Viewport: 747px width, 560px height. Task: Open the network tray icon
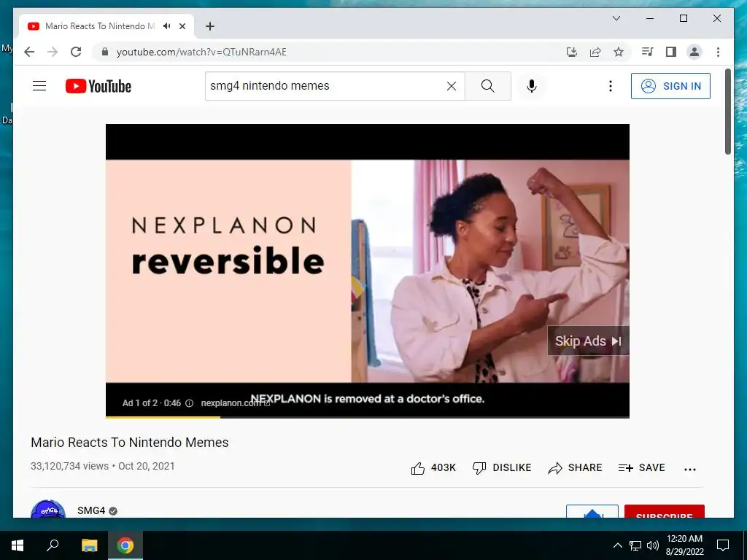tap(635, 545)
